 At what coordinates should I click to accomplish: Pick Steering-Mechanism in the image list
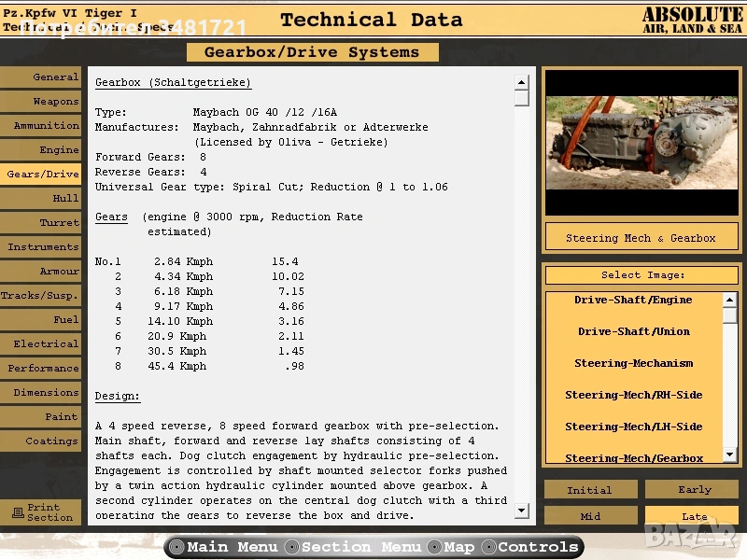click(633, 364)
